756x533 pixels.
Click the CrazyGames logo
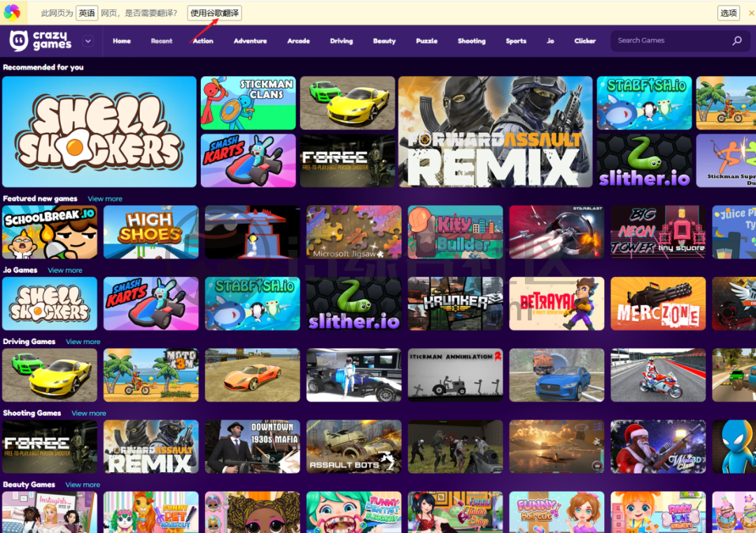click(x=41, y=41)
